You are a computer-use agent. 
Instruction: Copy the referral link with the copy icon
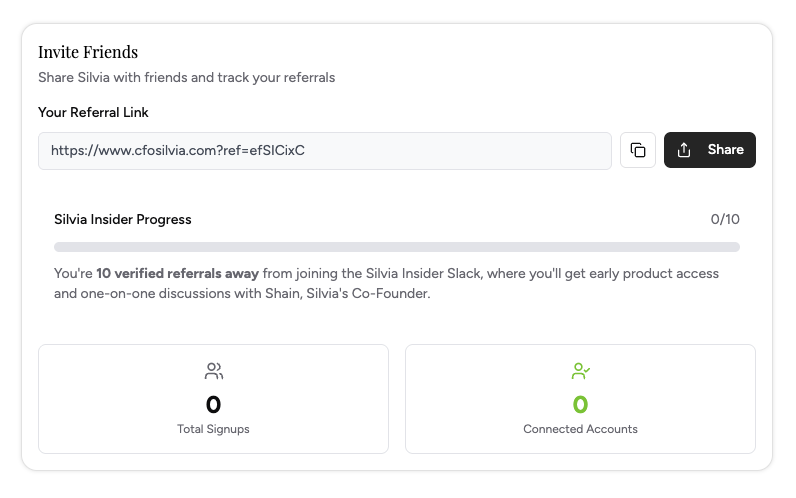[x=638, y=150]
